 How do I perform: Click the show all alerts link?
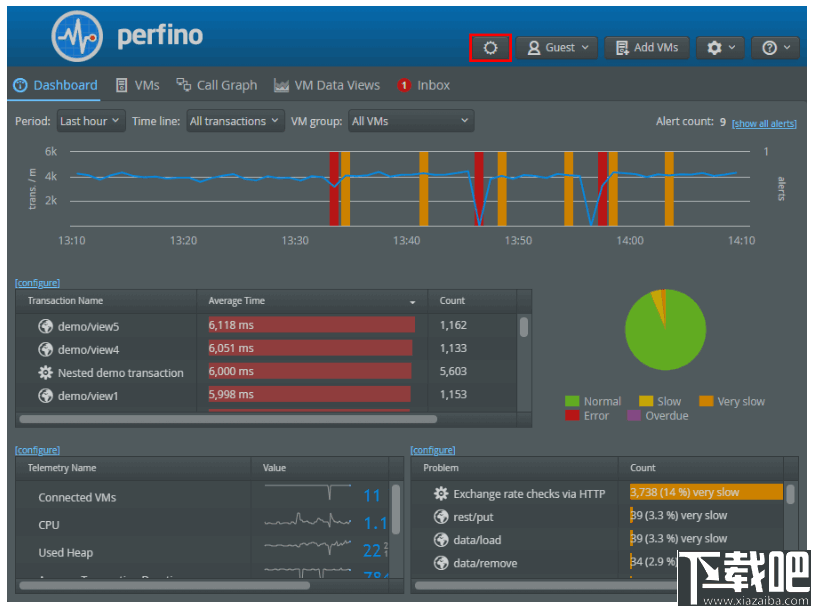coord(764,123)
